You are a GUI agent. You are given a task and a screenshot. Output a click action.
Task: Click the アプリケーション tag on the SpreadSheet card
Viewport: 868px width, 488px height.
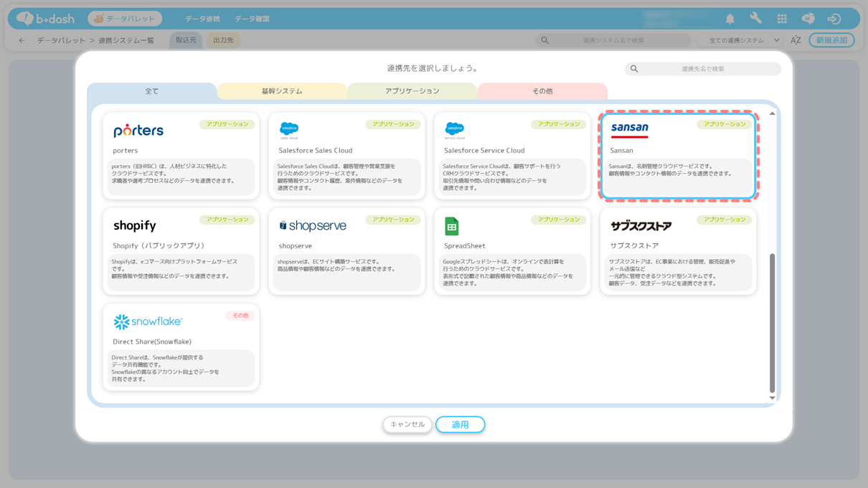point(559,220)
